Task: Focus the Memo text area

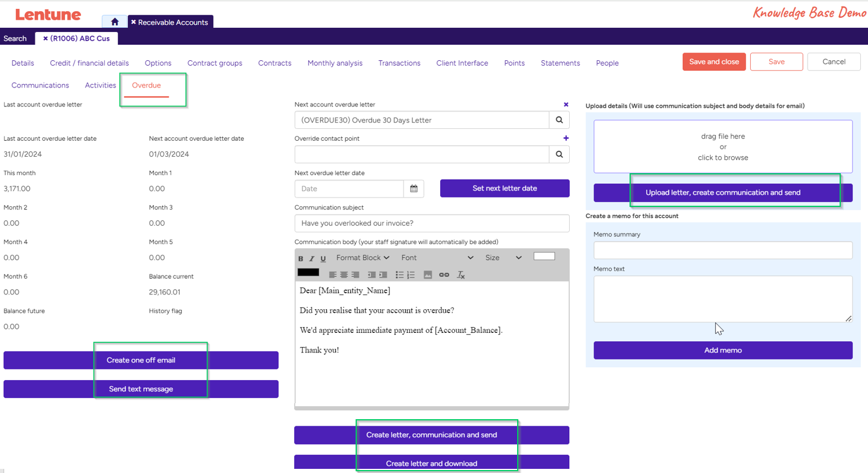Action: [x=723, y=299]
